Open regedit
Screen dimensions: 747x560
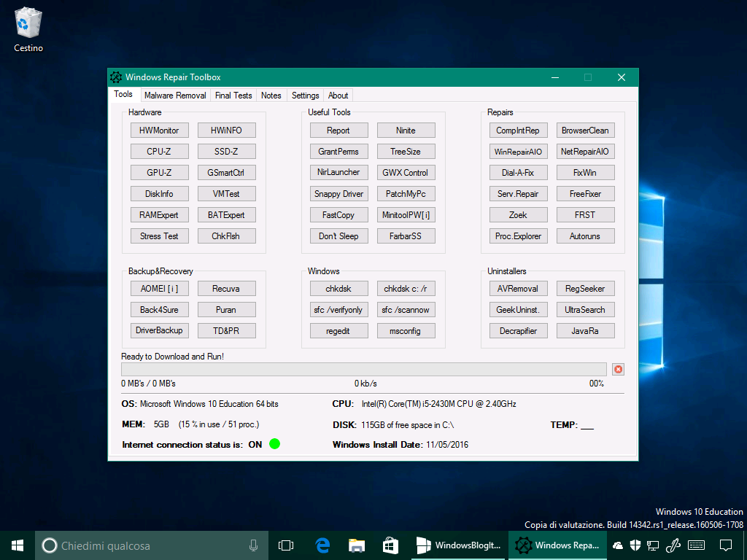point(338,331)
